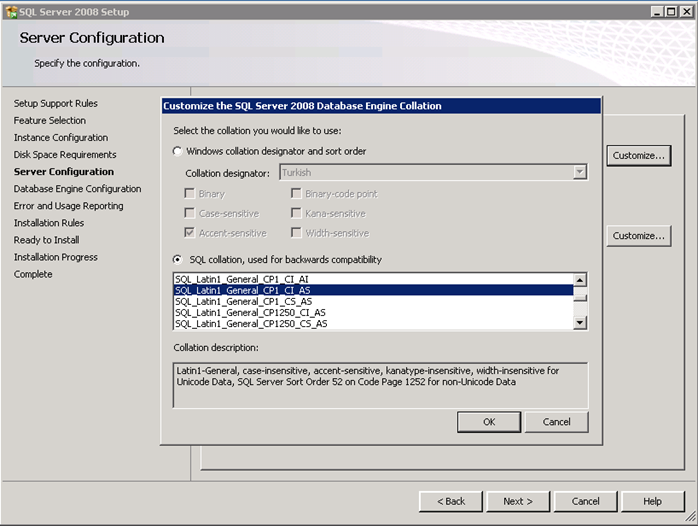698x526 pixels.
Task: Select Windows collation designator and sort order radio
Action: [178, 151]
